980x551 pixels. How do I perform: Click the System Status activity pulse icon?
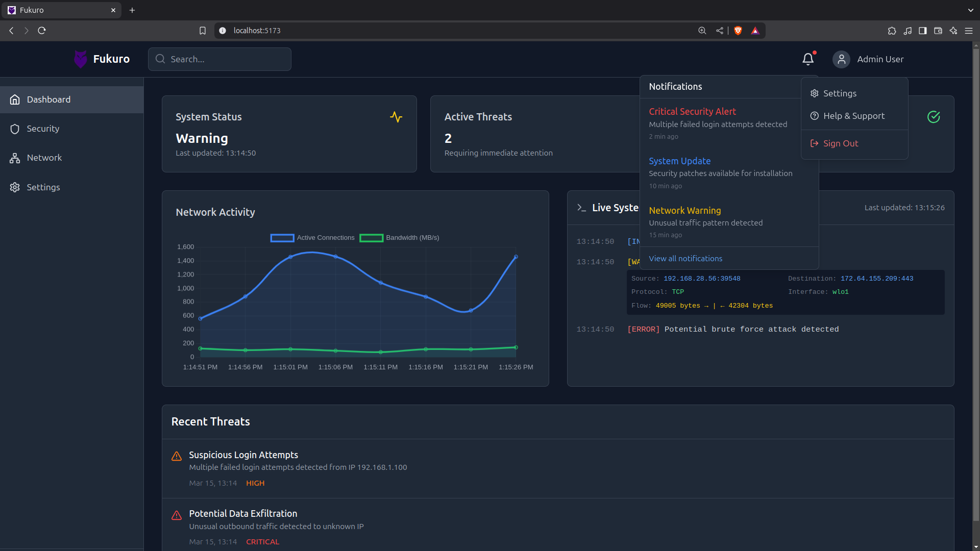(396, 117)
